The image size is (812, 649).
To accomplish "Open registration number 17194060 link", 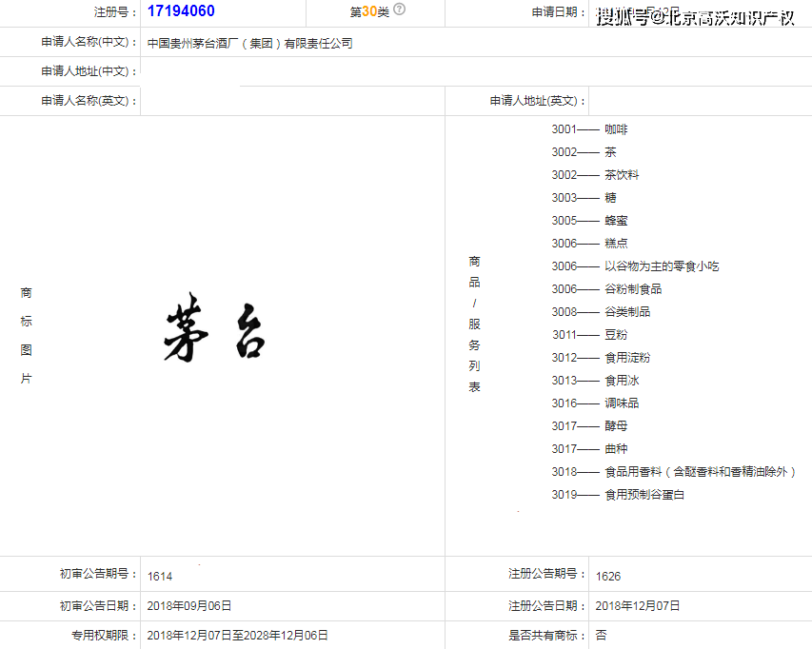I will click(181, 11).
